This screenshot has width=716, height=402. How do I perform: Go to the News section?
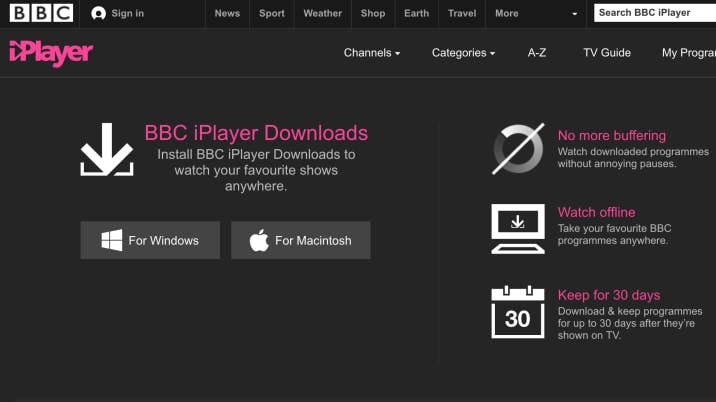pyautogui.click(x=227, y=14)
